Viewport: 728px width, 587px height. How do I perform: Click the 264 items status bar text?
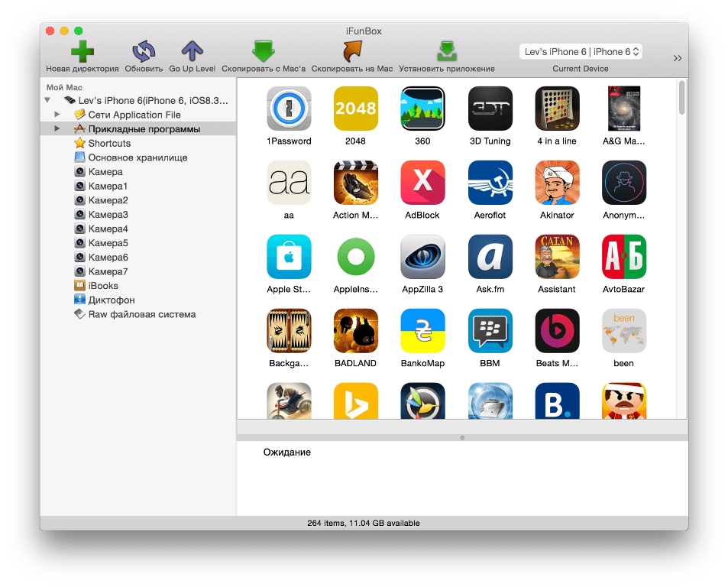364,523
